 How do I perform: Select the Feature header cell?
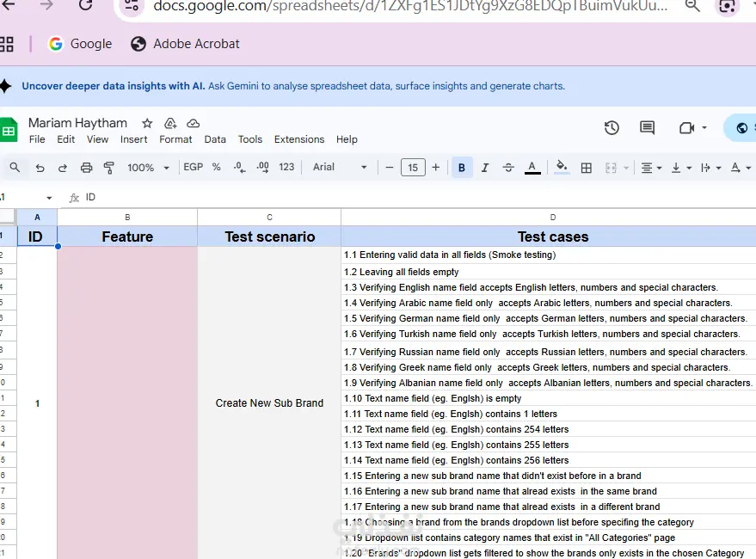coord(127,236)
